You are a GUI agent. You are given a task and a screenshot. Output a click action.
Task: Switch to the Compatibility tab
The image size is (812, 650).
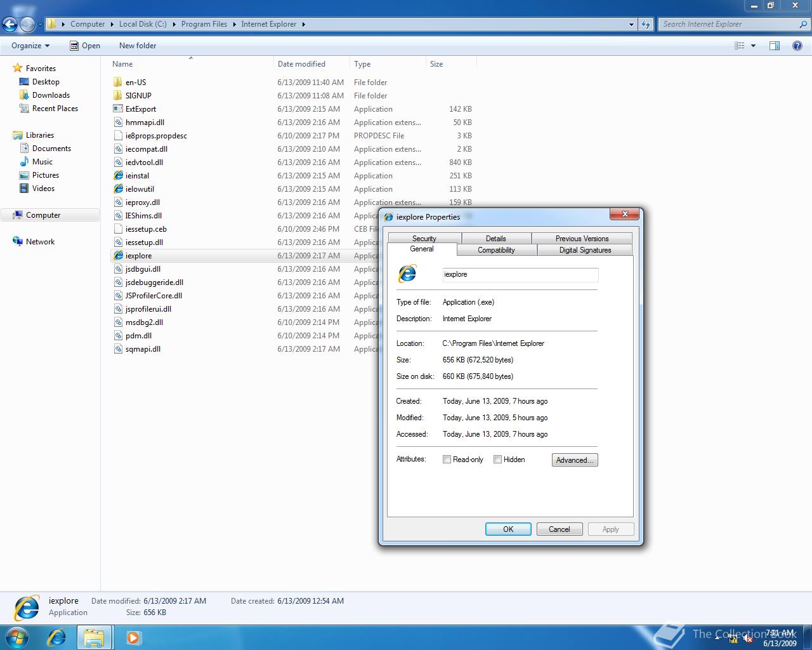pyautogui.click(x=496, y=250)
